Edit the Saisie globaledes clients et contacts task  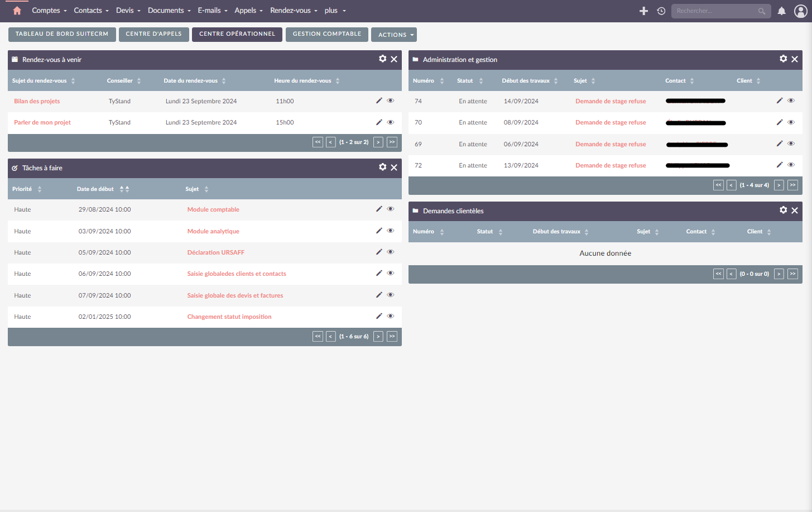[379, 273]
